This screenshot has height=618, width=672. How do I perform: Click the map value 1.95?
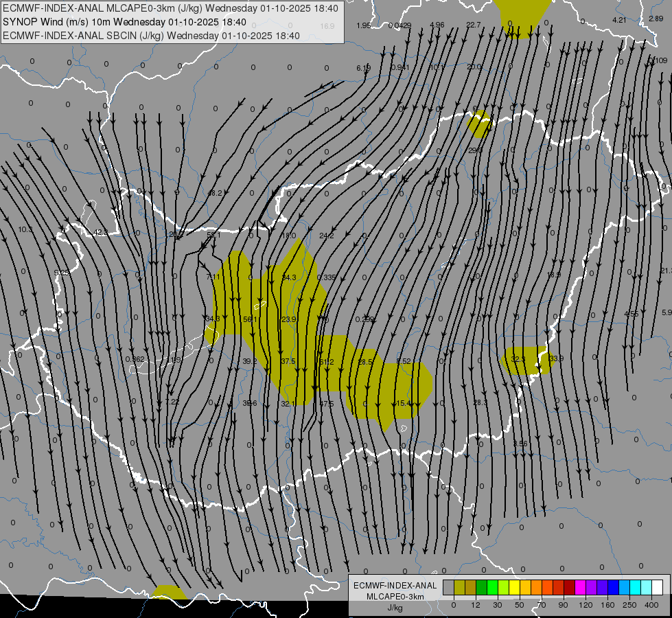(x=363, y=25)
